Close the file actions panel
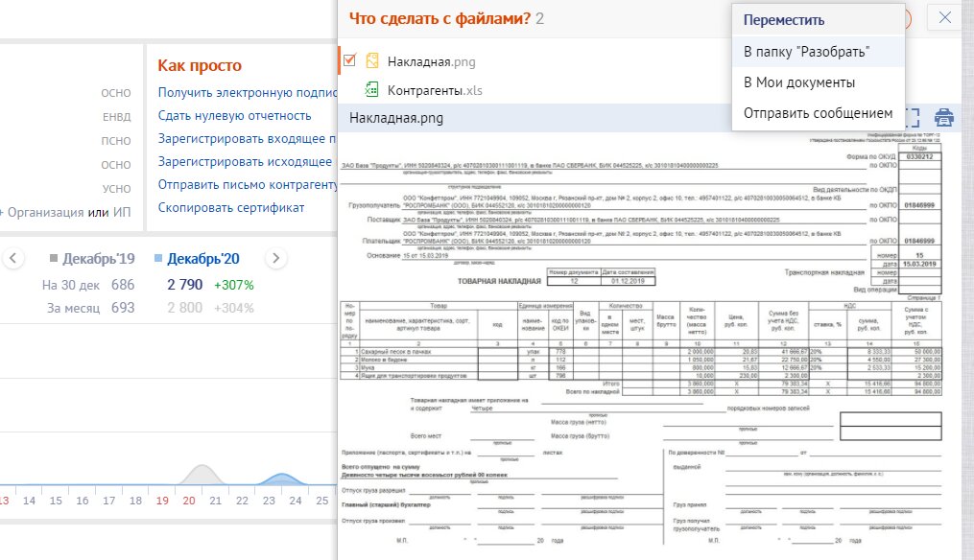This screenshot has height=560, width=974. (945, 17)
